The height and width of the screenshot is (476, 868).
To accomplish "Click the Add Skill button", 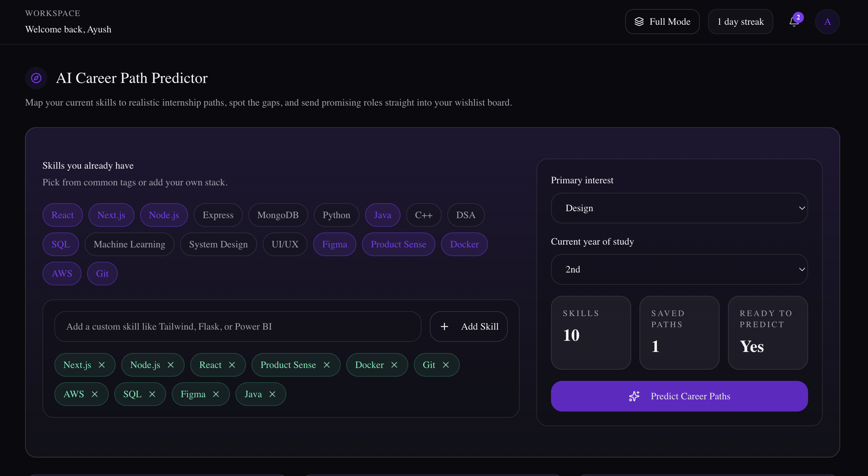I will click(468, 327).
